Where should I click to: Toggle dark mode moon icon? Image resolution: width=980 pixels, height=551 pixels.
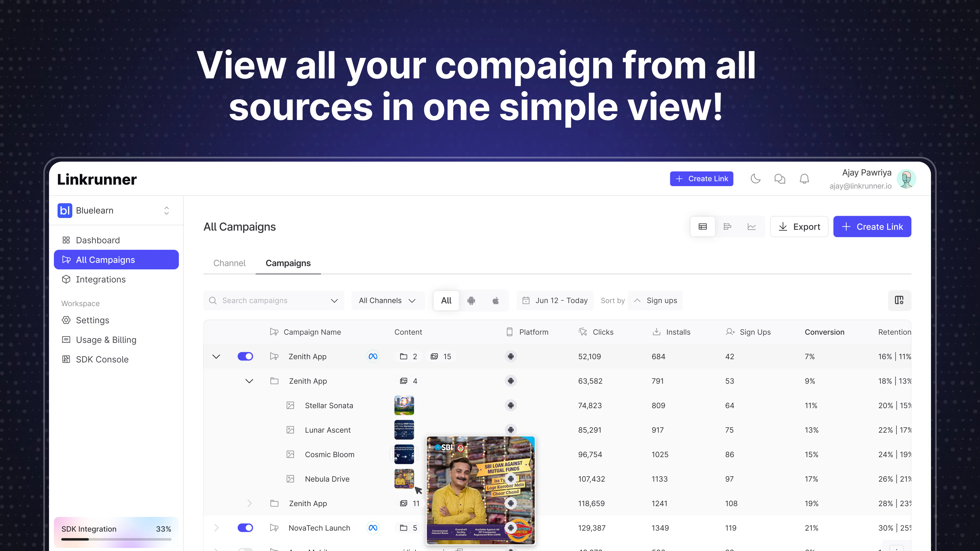click(755, 179)
